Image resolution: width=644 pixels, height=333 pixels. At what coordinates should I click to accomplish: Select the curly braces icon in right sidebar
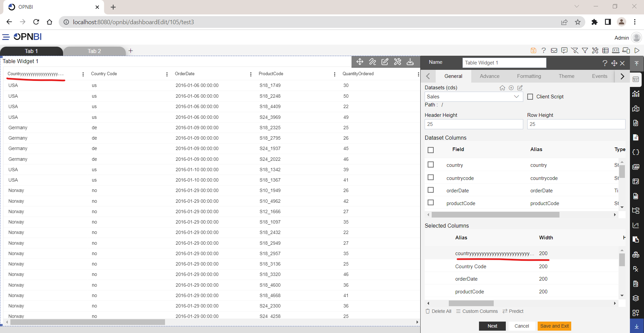pos(636,152)
